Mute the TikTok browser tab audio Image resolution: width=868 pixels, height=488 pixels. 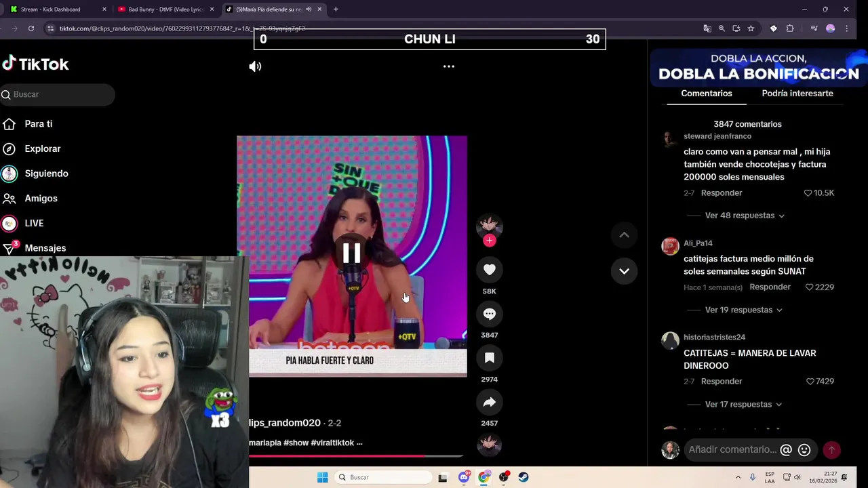tap(309, 9)
